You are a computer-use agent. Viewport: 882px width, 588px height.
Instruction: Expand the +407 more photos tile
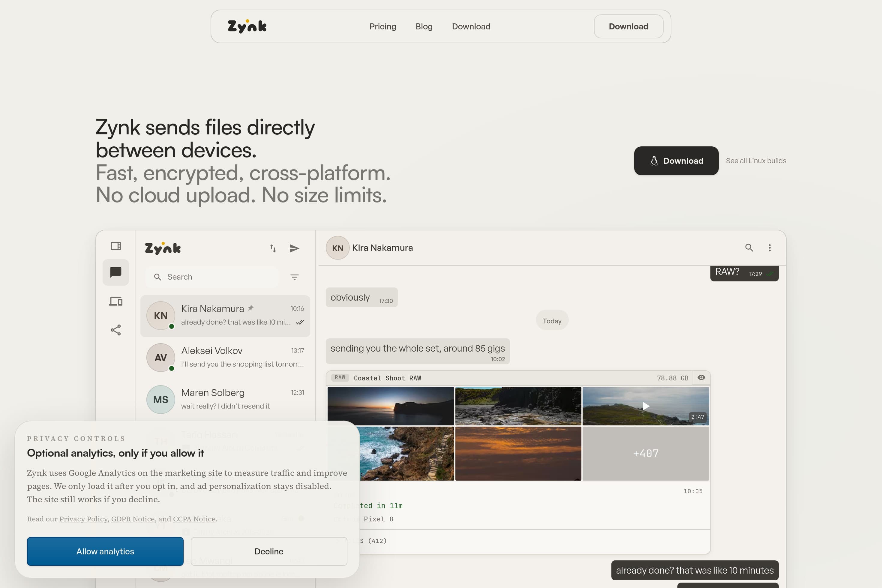point(645,453)
